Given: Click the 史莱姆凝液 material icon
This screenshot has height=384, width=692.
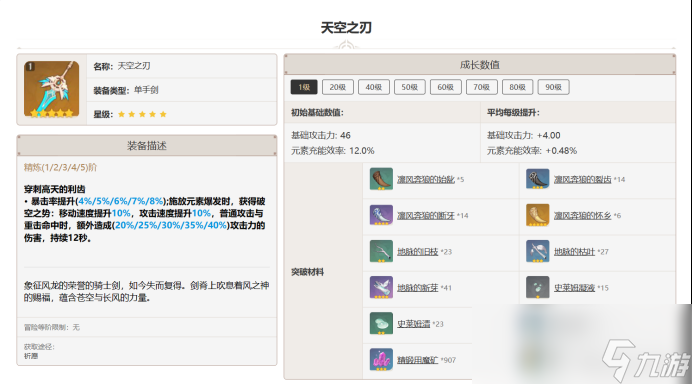Looking at the screenshot, I should [x=538, y=287].
